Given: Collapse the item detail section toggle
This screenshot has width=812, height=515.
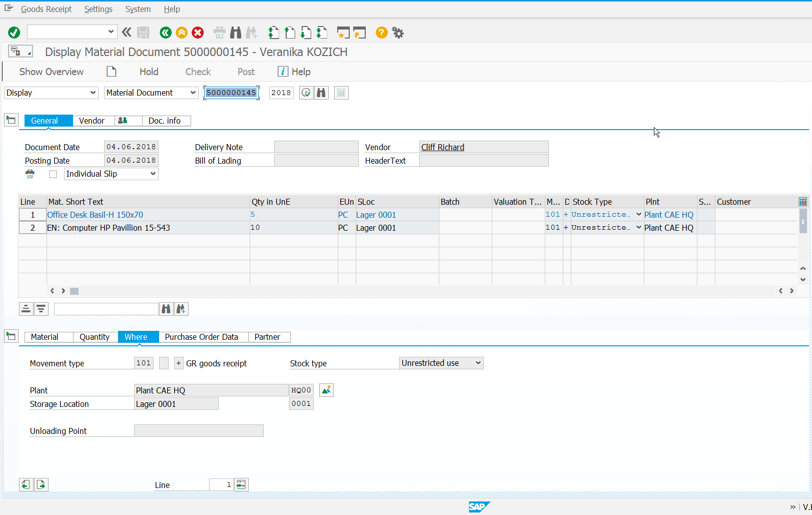Looking at the screenshot, I should click(11, 336).
